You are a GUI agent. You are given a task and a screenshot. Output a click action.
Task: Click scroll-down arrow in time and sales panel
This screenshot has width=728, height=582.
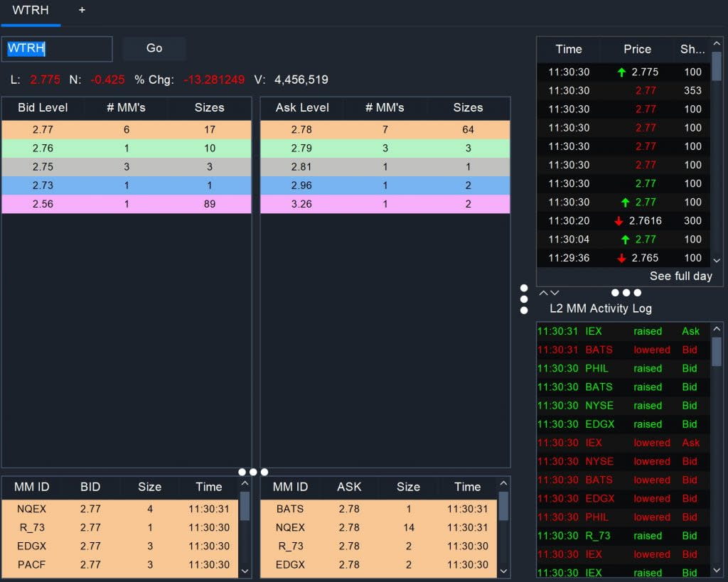pyautogui.click(x=717, y=260)
